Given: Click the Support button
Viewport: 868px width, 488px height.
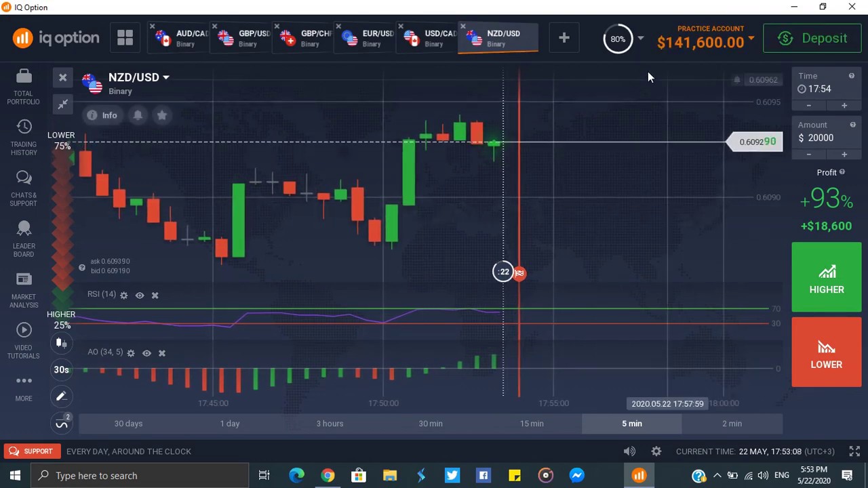Looking at the screenshot, I should pyautogui.click(x=31, y=451).
